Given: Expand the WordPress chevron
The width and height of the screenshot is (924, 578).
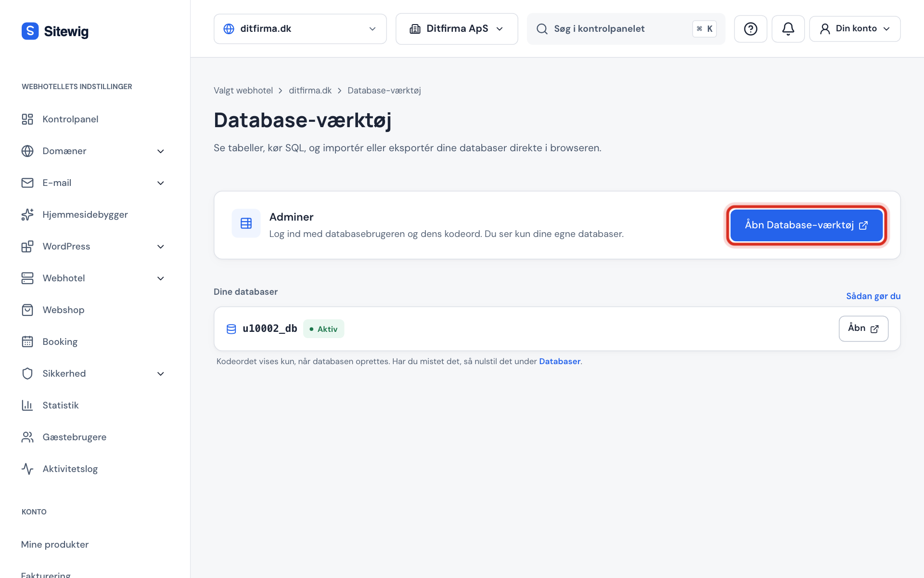Looking at the screenshot, I should pos(161,247).
